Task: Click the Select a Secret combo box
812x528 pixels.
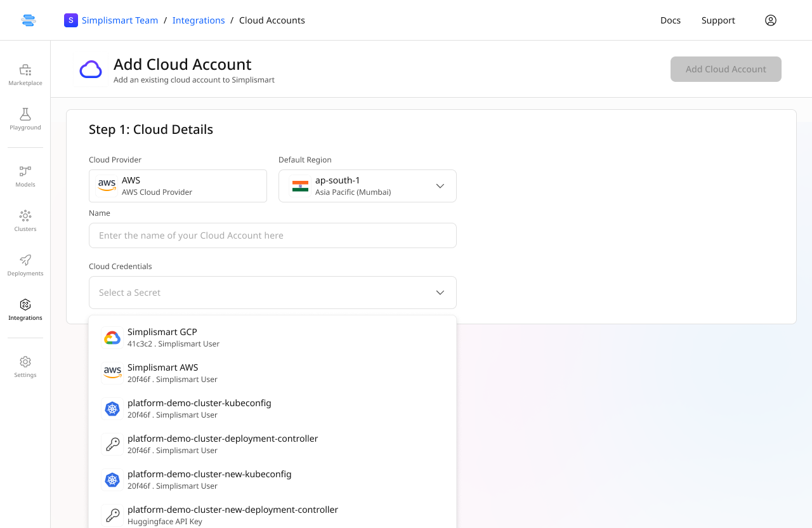Action: click(x=273, y=293)
